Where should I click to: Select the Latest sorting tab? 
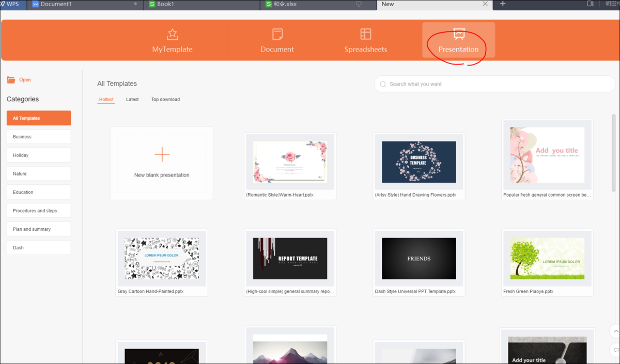click(x=132, y=100)
